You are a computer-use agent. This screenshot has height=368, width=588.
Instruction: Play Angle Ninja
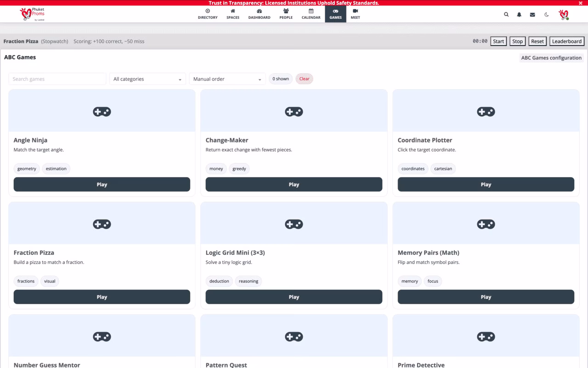tap(102, 184)
